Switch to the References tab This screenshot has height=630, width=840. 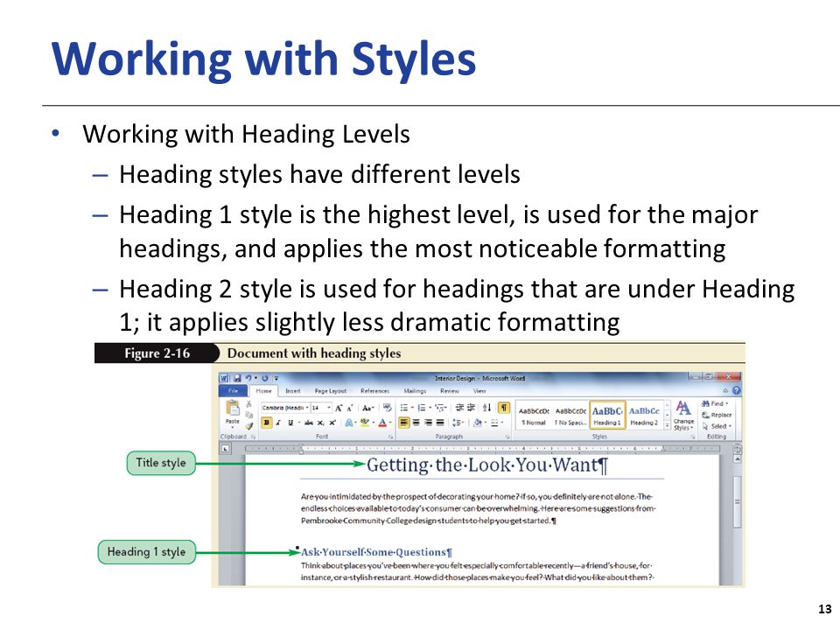(x=375, y=391)
